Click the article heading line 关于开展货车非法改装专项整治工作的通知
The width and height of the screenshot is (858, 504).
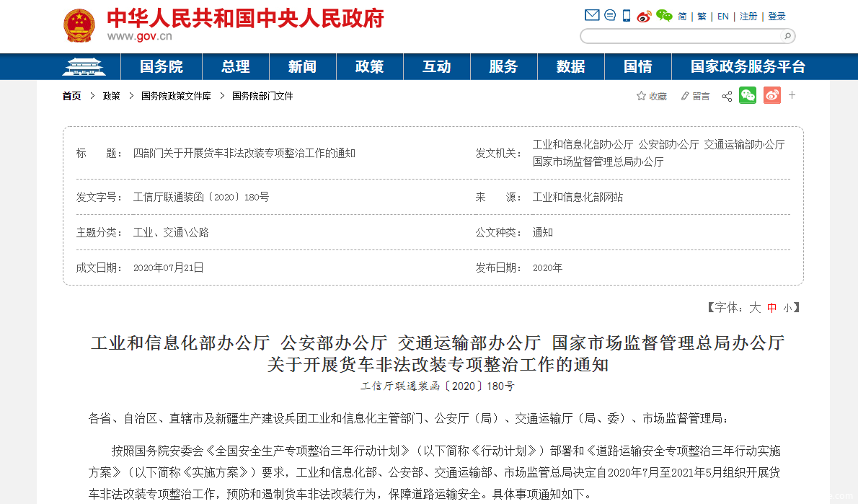coord(438,364)
